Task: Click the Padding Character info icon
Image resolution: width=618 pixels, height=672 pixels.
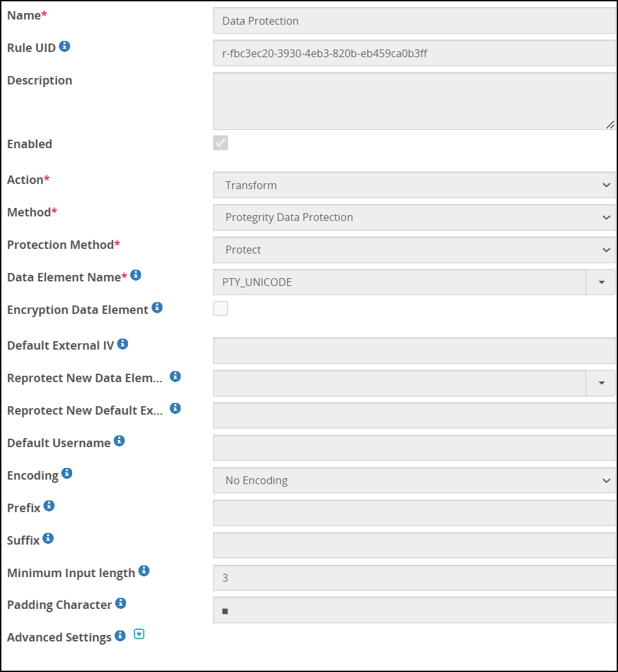Action: 120,604
